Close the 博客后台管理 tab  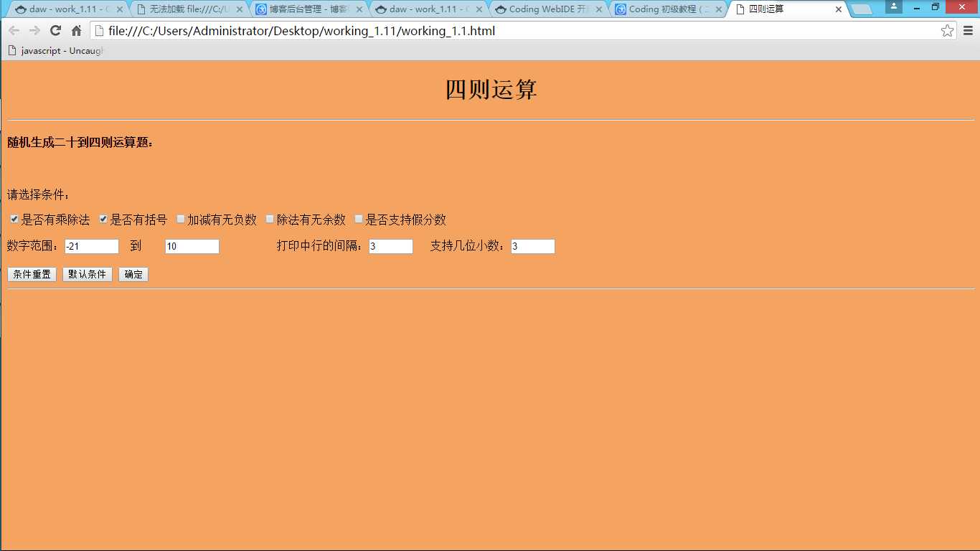(x=359, y=9)
